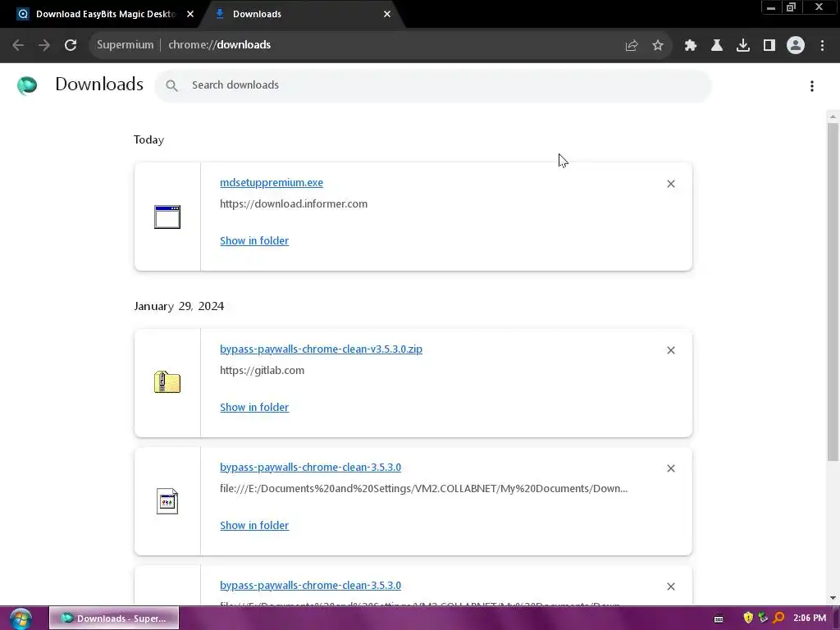Go back using the browser back arrow
Viewport: 840px width, 630px height.
pyautogui.click(x=18, y=45)
